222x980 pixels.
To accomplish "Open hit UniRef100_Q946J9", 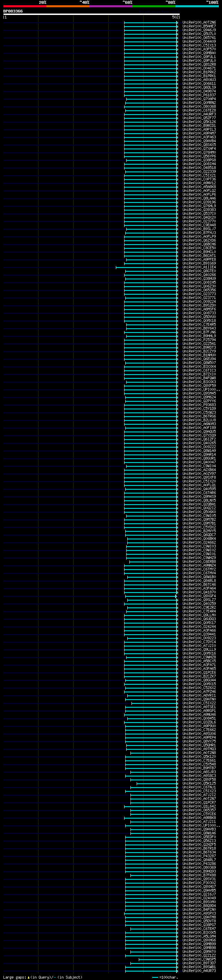I will pyautogui.click(x=199, y=30).
